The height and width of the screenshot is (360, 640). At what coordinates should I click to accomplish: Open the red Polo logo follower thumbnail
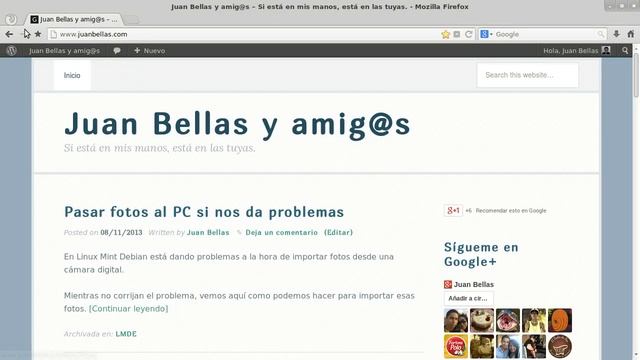456,347
